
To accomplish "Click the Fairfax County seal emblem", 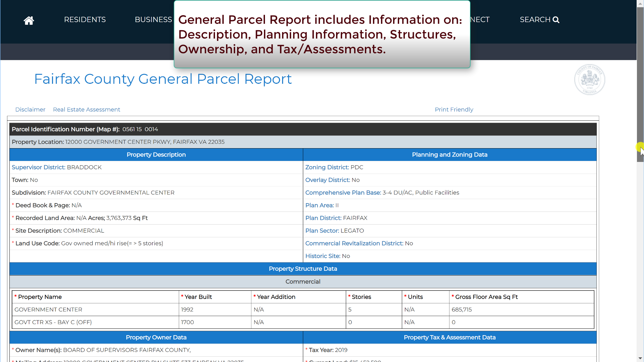I will click(x=590, y=79).
